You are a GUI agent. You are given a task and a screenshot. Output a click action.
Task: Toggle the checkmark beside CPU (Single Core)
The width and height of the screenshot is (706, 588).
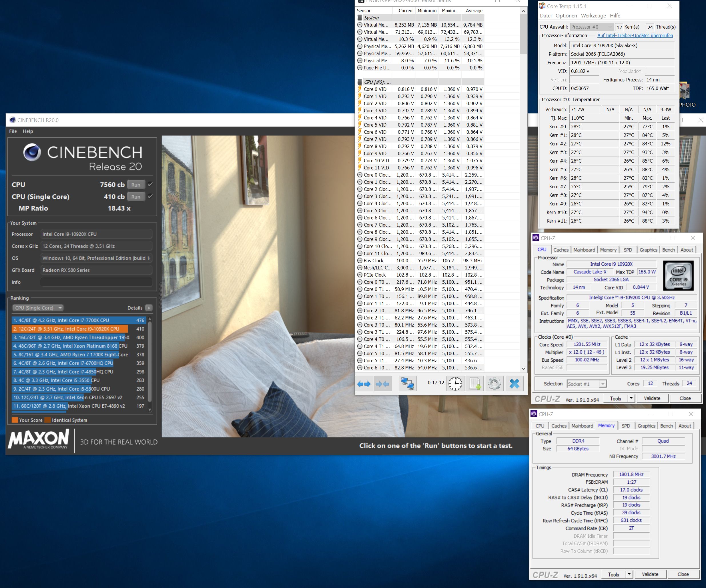[x=150, y=197]
